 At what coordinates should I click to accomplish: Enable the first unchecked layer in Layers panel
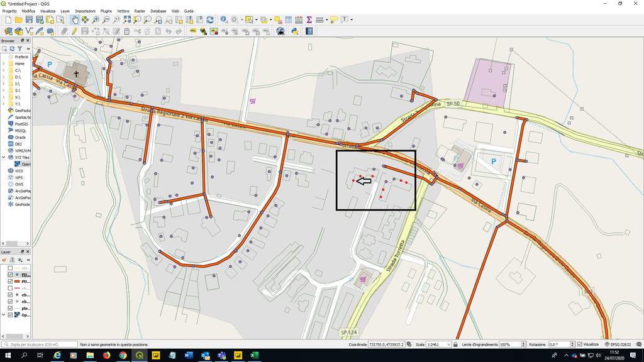coord(10,268)
